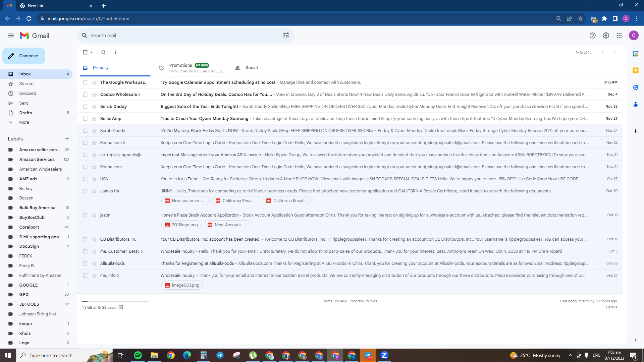The width and height of the screenshot is (644, 362).
Task: Open File Explorer from taskbar
Action: click(154, 355)
